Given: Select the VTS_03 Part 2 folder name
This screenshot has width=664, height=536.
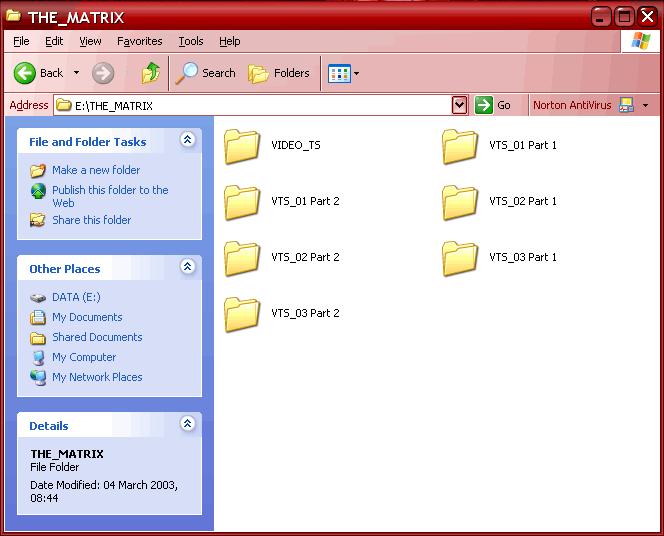Looking at the screenshot, I should click(305, 313).
